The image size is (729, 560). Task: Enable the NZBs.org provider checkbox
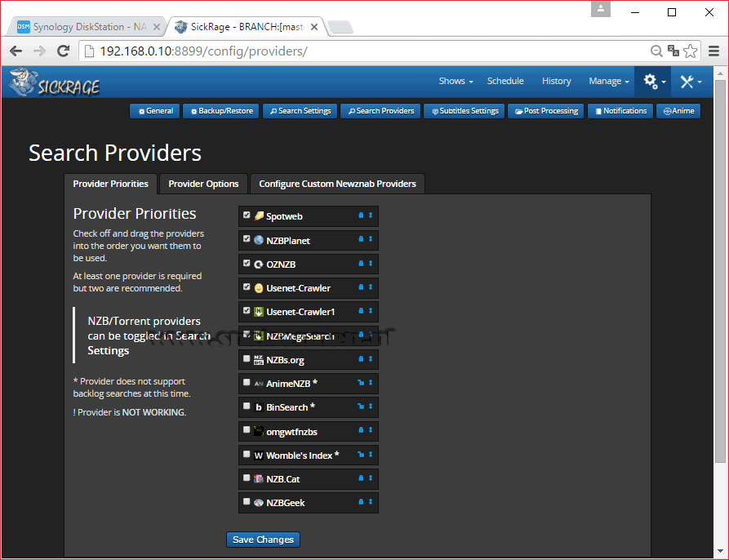[247, 358]
